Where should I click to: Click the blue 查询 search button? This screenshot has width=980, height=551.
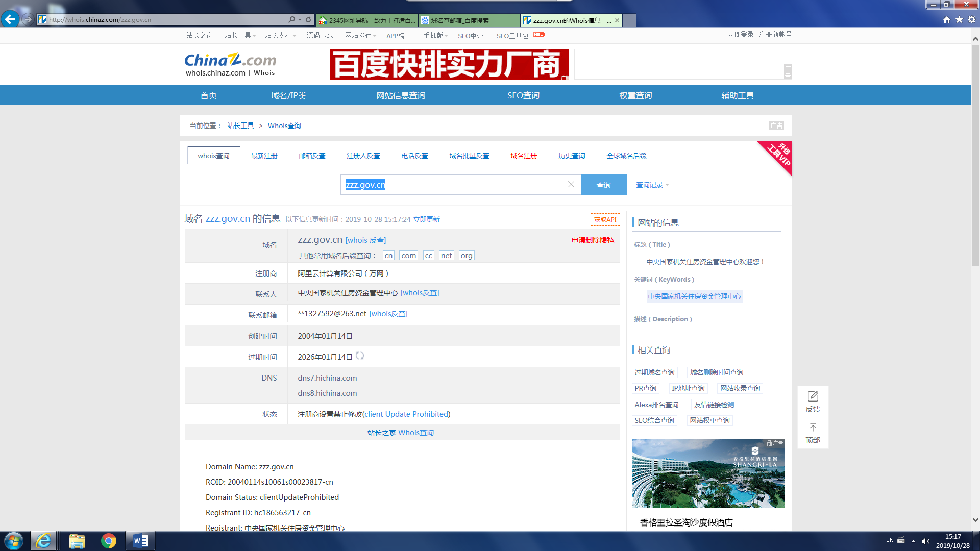coord(603,185)
